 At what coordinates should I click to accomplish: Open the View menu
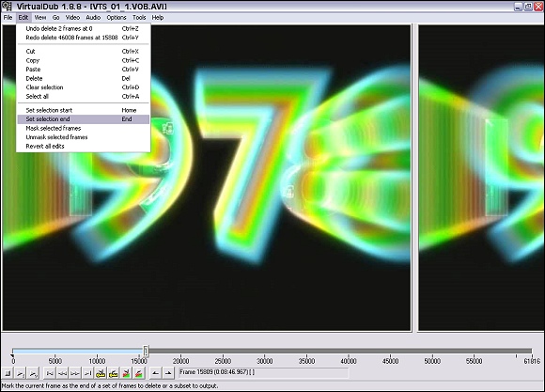click(x=40, y=18)
